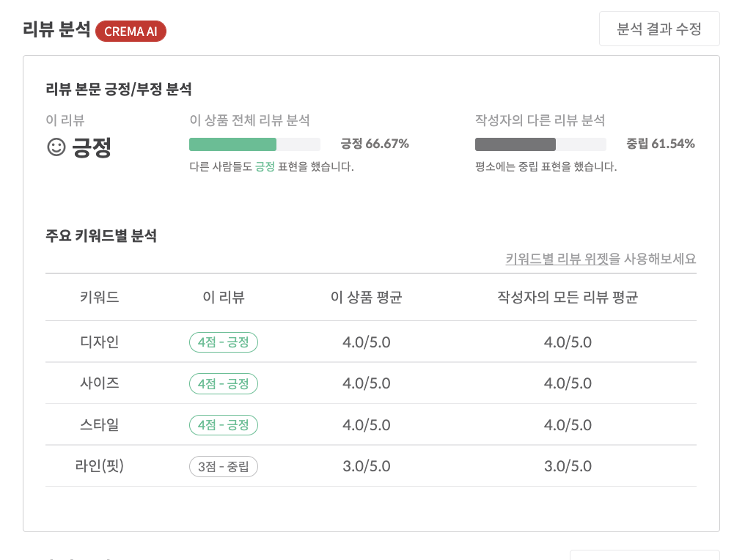This screenshot has width=745, height=560.
Task: Click the green 긍정 word in description
Action: [265, 167]
